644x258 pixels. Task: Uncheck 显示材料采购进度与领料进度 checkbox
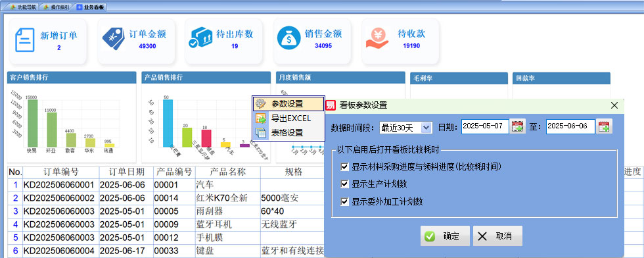(344, 167)
